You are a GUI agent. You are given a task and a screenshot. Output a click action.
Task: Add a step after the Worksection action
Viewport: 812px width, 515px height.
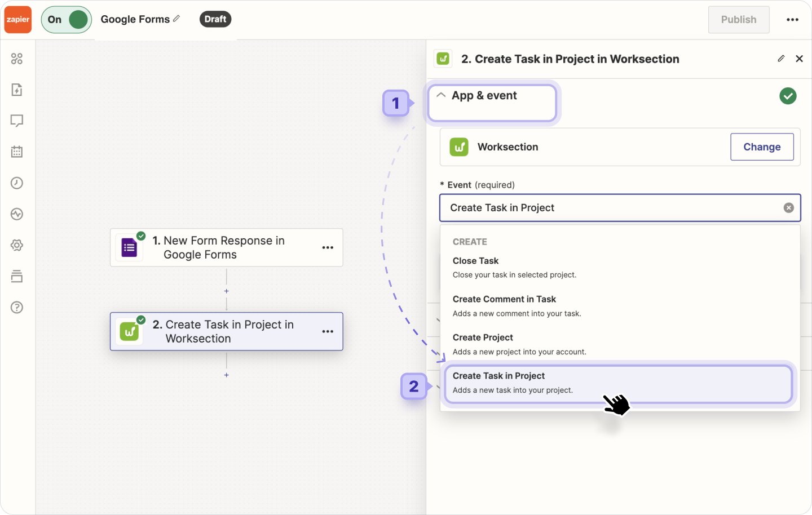(x=227, y=375)
